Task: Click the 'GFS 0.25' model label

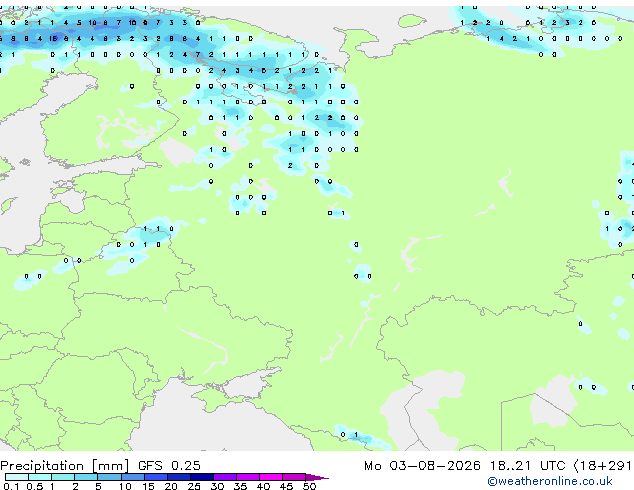Action: (x=169, y=466)
